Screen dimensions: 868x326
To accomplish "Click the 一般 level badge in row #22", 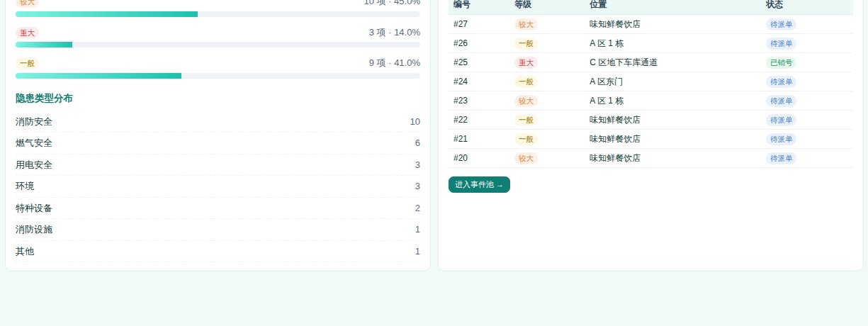I will 526,120.
